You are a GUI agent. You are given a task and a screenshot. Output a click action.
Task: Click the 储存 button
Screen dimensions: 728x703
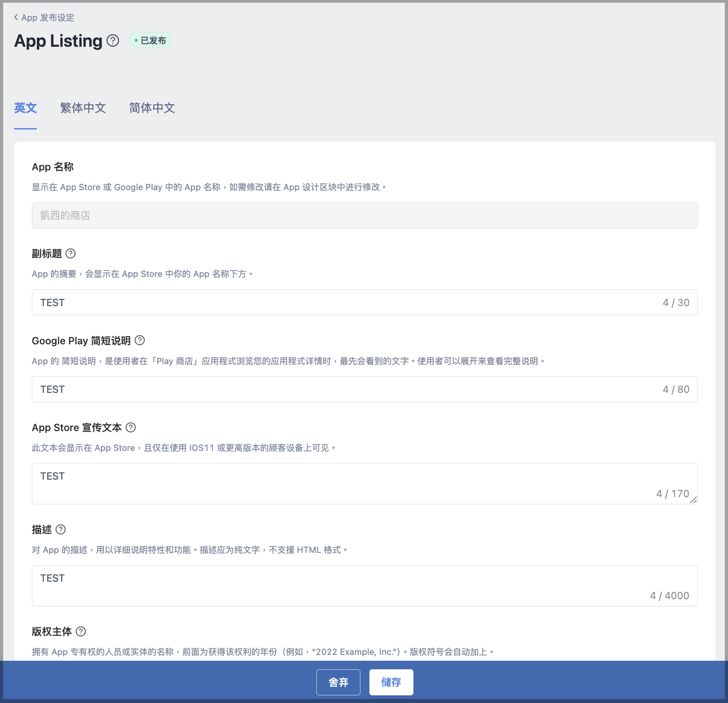[x=391, y=682]
